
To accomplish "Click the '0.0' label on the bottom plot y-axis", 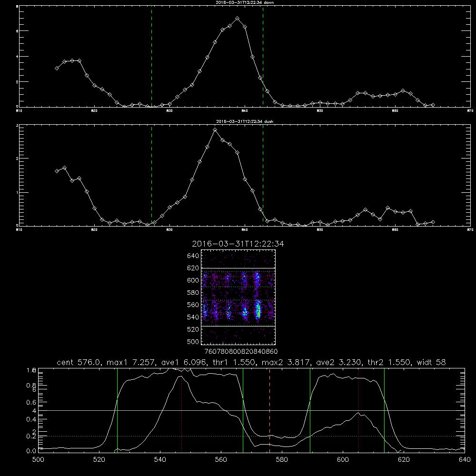I will [31, 451].
